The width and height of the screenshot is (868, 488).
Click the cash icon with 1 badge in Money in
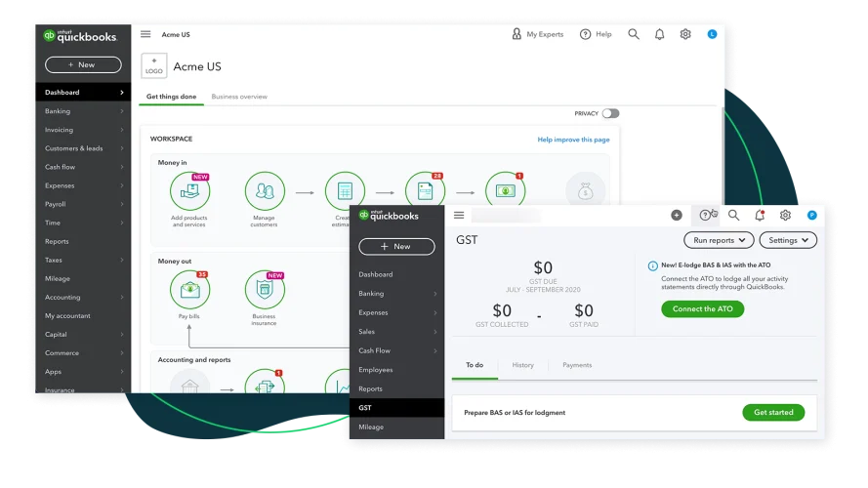coord(505,190)
